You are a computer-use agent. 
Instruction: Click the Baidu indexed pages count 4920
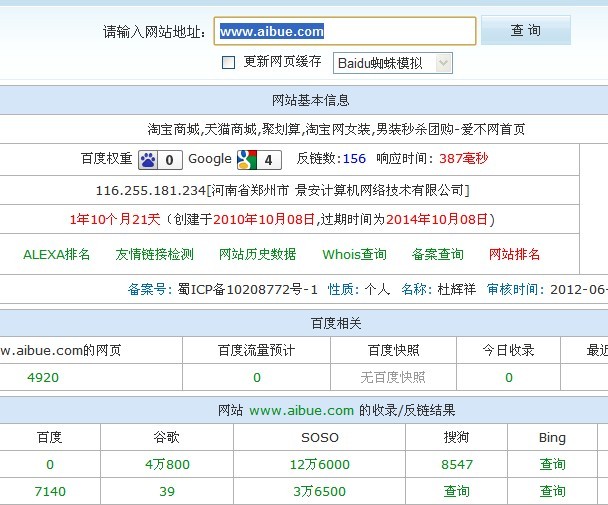pyautogui.click(x=48, y=377)
